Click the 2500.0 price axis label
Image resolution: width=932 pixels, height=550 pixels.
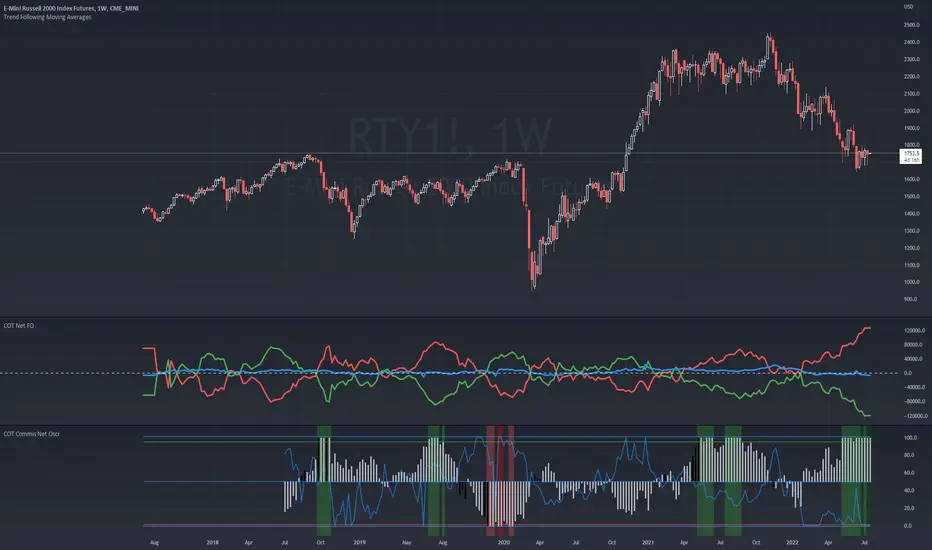pos(911,25)
